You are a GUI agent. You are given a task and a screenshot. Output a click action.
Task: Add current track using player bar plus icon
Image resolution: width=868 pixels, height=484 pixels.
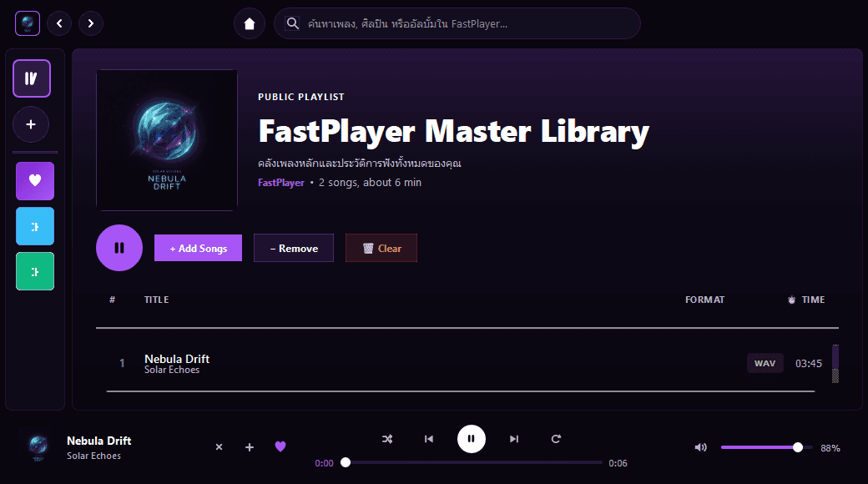[x=250, y=447]
